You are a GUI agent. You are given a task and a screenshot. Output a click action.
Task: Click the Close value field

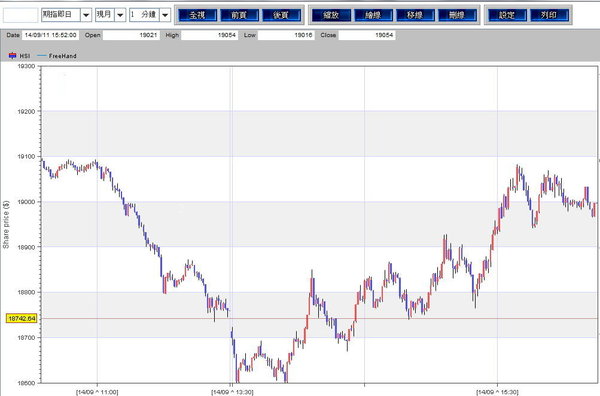367,35
